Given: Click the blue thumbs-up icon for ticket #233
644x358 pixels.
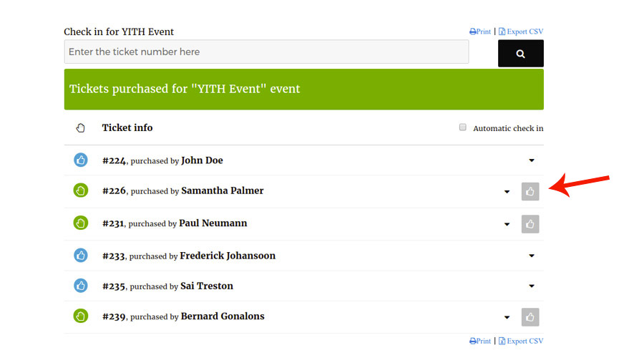Looking at the screenshot, I should pyautogui.click(x=81, y=255).
